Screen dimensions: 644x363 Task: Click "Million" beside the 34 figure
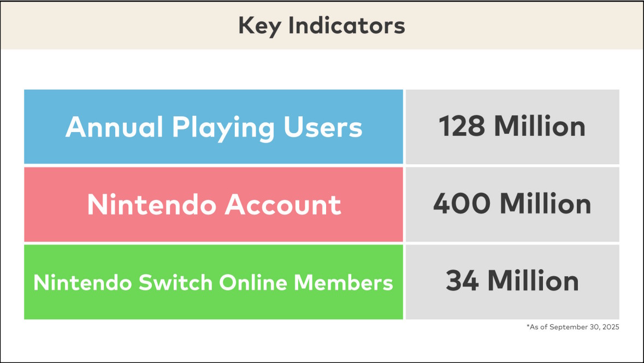[x=533, y=282]
